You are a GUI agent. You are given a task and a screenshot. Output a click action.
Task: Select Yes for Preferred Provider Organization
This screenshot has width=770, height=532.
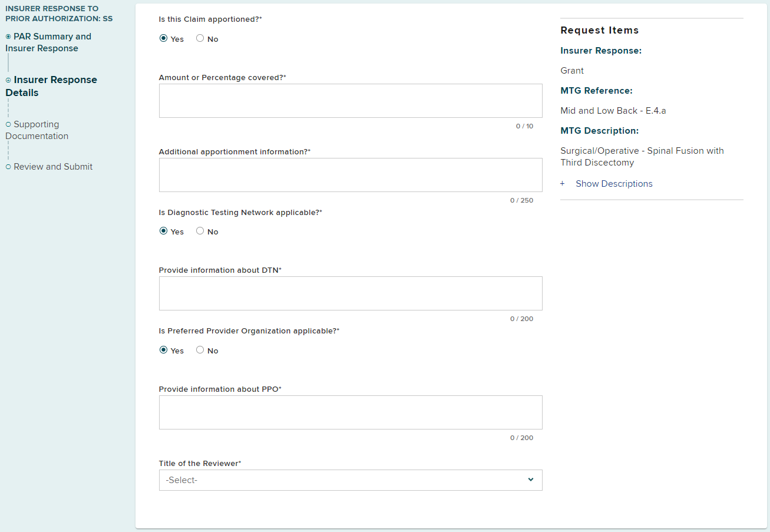point(164,350)
